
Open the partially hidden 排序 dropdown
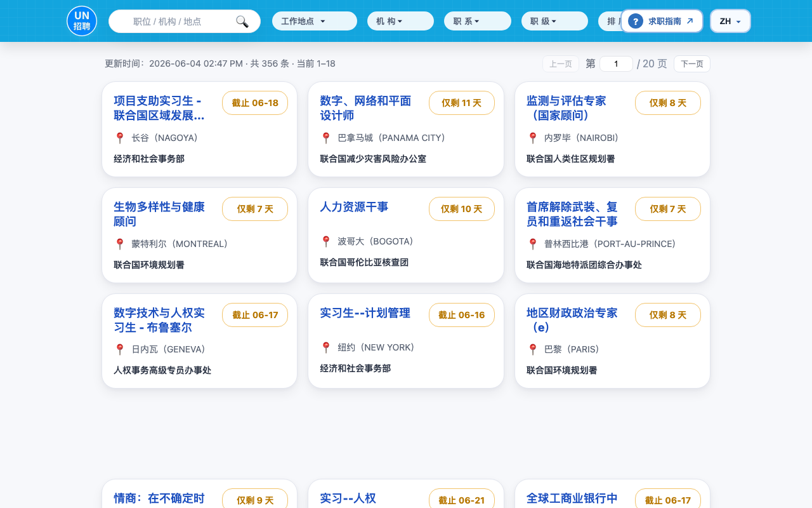[x=610, y=21]
